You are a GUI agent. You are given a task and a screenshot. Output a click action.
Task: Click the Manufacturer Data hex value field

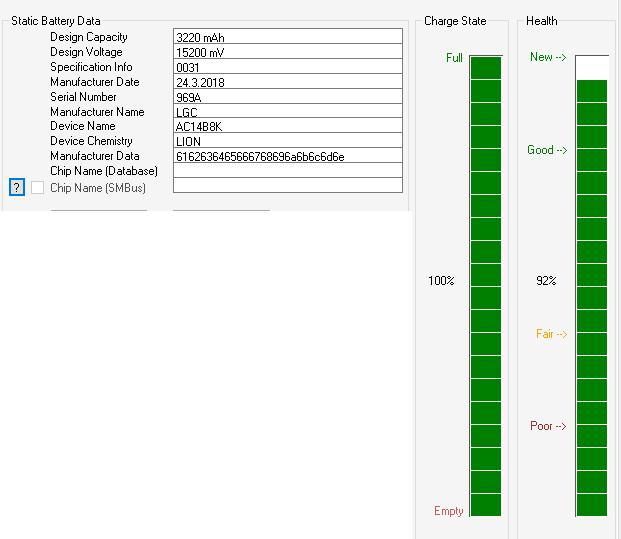pos(288,156)
